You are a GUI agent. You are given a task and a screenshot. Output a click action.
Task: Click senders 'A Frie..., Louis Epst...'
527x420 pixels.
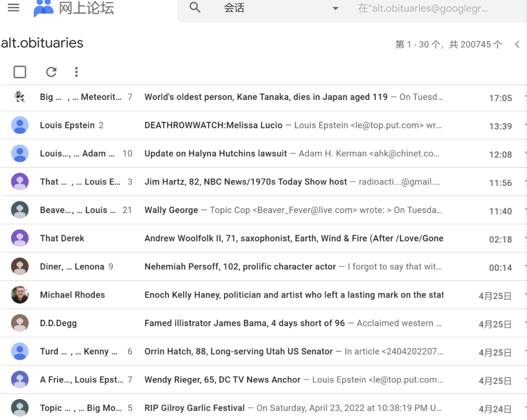(81, 380)
